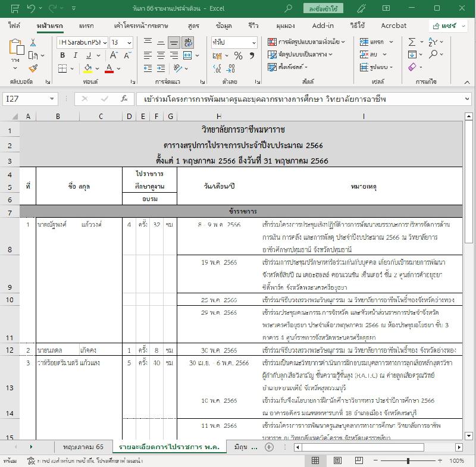Click the sign-in button in title bar
Screen dimensions: 476x467
[x=323, y=8]
